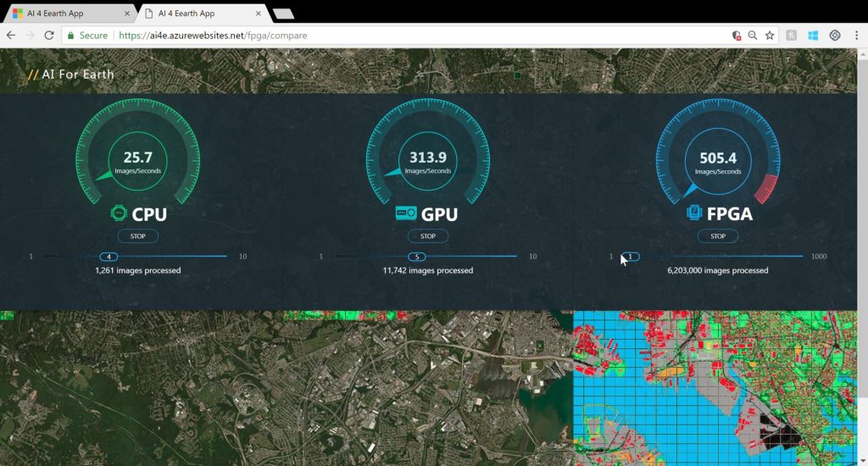Click the AI For Earth logo link
Viewport: 868px width, 466px height.
tap(71, 75)
